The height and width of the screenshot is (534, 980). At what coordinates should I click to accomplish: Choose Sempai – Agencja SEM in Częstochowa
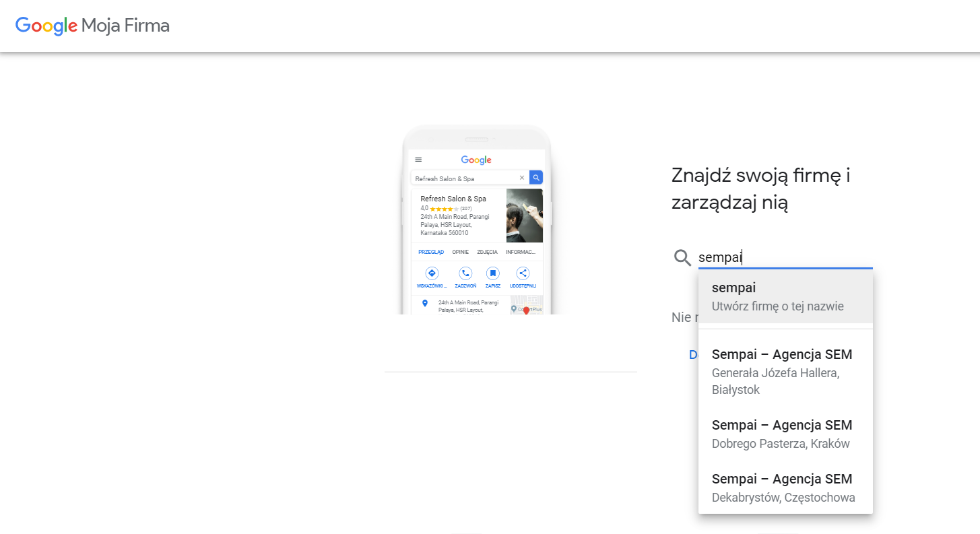point(785,488)
